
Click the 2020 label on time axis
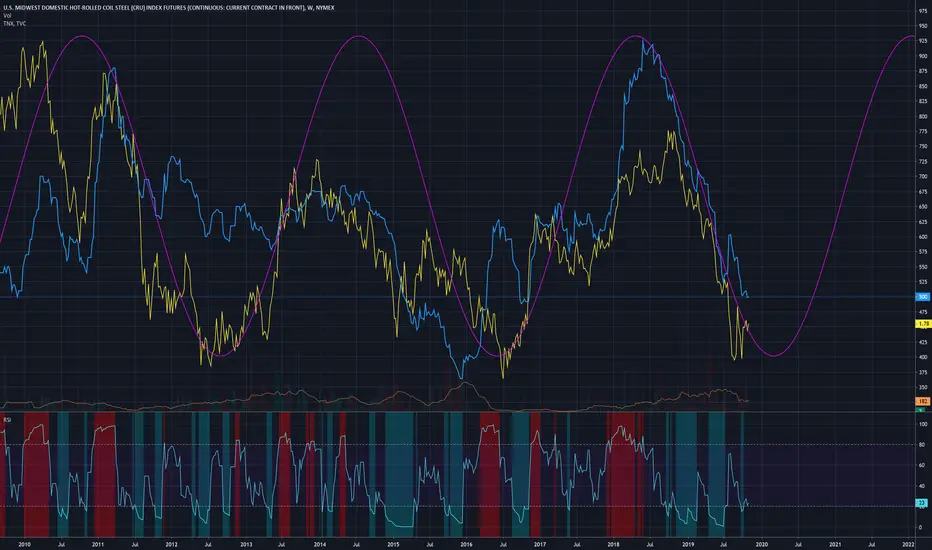pos(761,544)
